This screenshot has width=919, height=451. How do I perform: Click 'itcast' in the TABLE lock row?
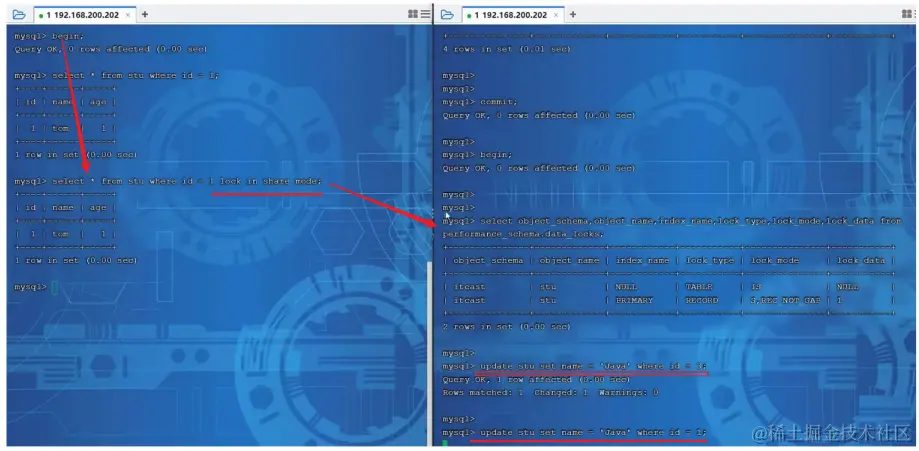tap(469, 287)
